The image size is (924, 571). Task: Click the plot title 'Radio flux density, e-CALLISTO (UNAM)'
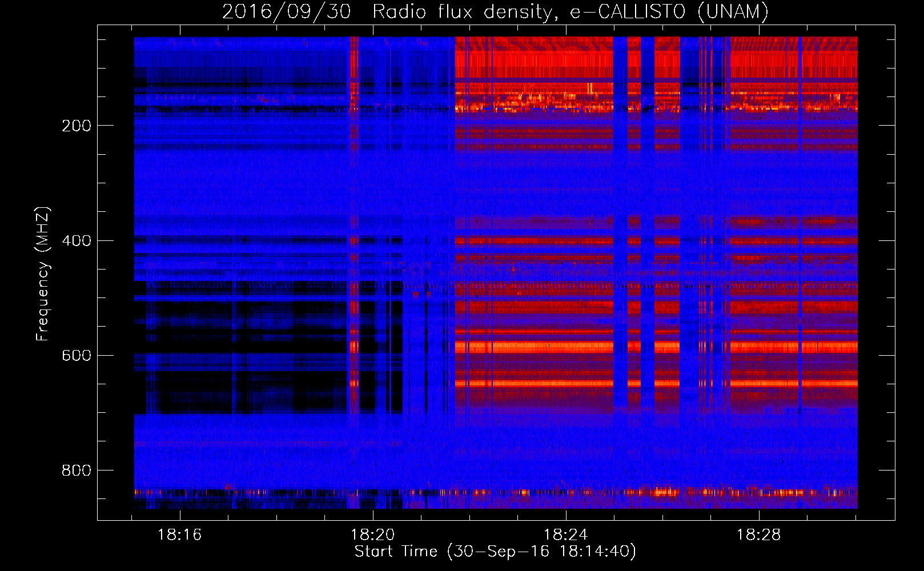571,11
